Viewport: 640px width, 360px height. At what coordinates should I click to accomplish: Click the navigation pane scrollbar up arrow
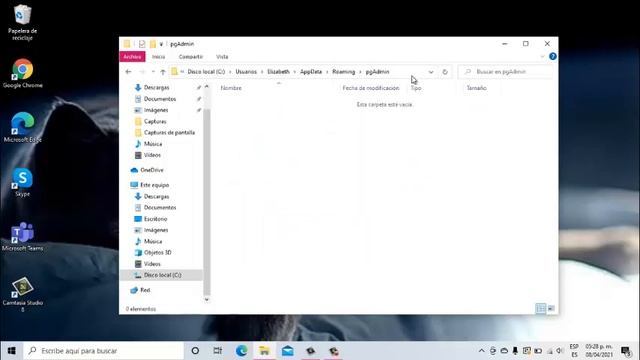tap(207, 87)
